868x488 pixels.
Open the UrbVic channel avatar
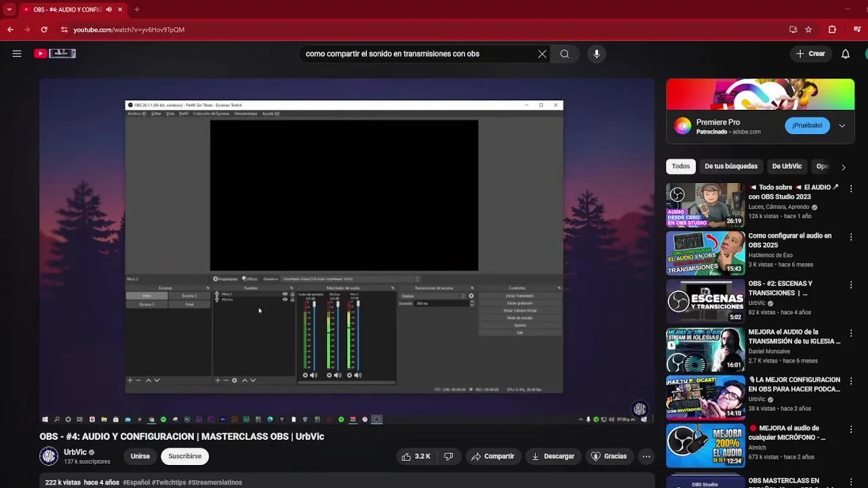49,456
